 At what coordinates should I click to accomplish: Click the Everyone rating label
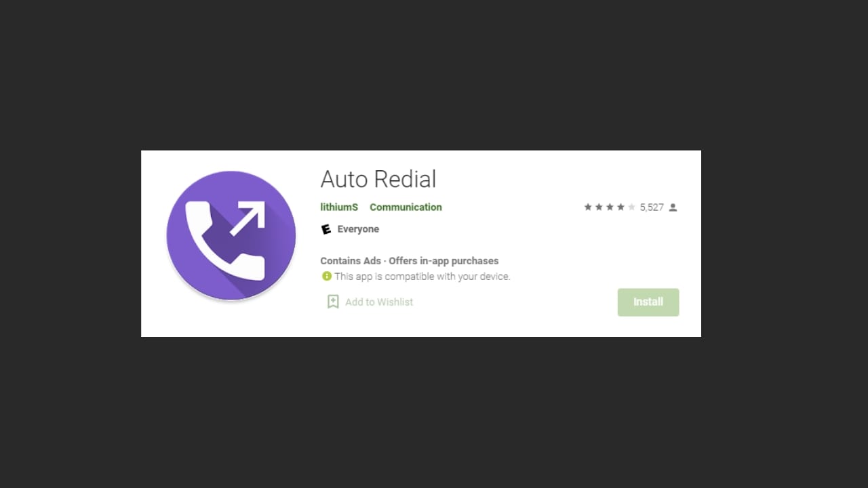[358, 229]
